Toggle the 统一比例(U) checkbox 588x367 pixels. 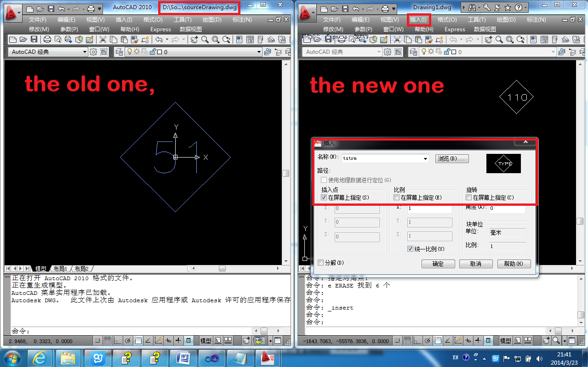pos(411,249)
